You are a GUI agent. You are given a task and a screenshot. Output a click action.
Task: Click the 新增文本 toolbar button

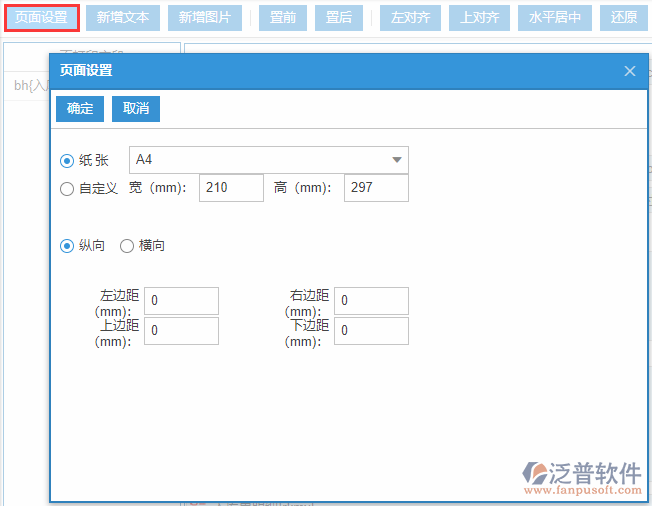[123, 18]
